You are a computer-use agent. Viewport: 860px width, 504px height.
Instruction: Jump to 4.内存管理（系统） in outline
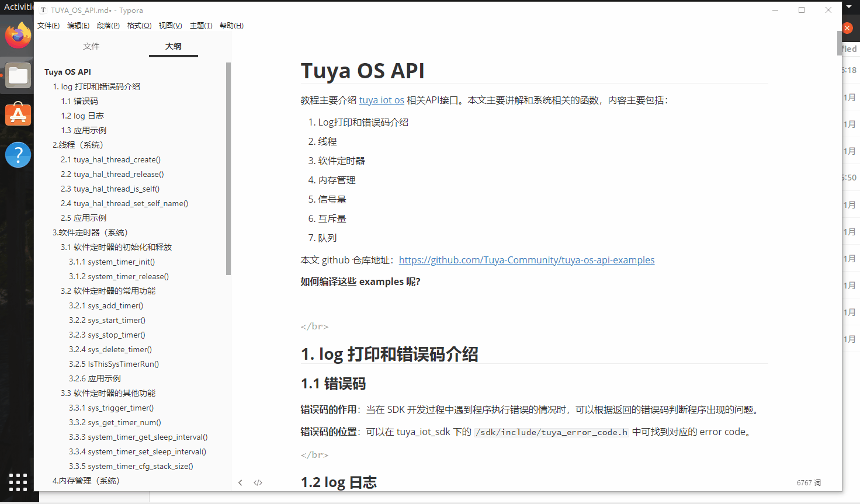[86, 481]
